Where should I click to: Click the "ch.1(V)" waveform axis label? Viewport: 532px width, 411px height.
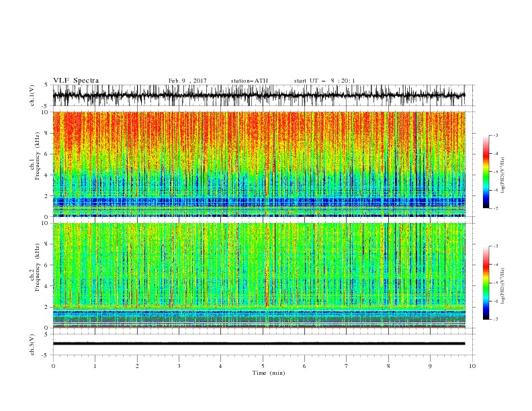pyautogui.click(x=32, y=95)
